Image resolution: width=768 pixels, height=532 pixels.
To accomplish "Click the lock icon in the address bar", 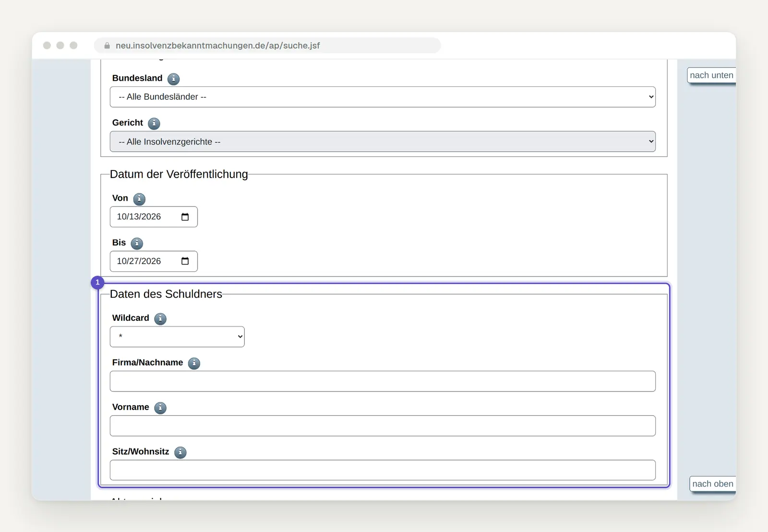I will coord(107,46).
